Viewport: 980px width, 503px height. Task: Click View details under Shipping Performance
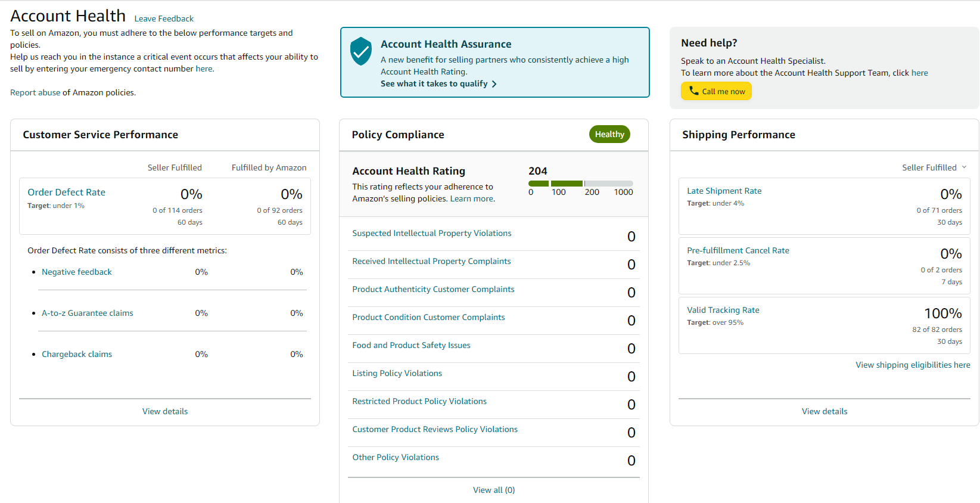[x=825, y=411]
